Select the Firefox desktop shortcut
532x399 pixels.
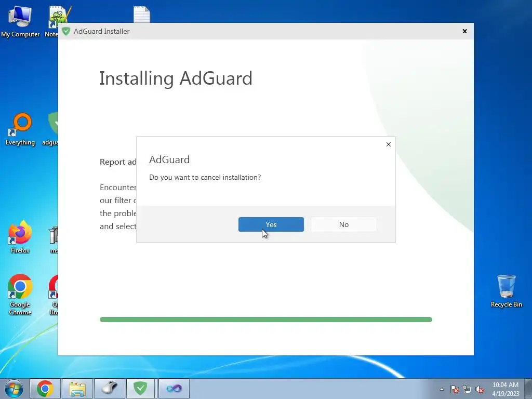[20, 237]
